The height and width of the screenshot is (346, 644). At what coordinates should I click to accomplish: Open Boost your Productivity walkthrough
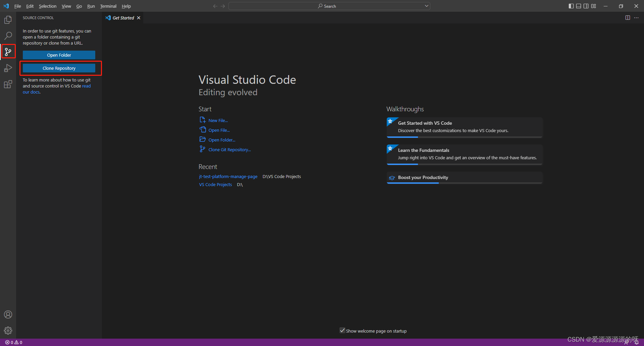465,178
